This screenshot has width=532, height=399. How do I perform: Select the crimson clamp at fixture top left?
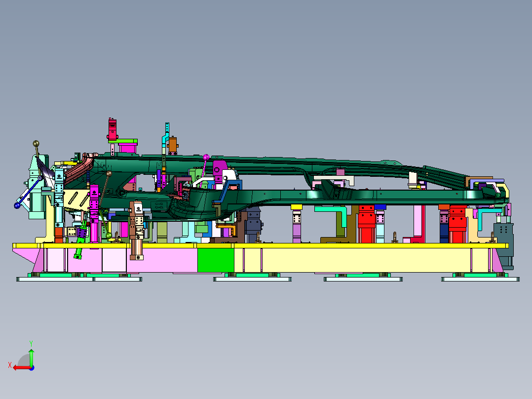pos(113,129)
